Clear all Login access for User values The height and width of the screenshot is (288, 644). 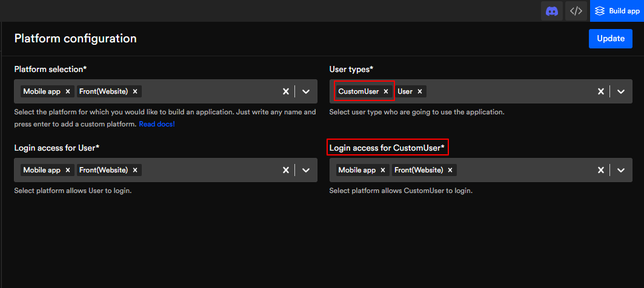286,170
